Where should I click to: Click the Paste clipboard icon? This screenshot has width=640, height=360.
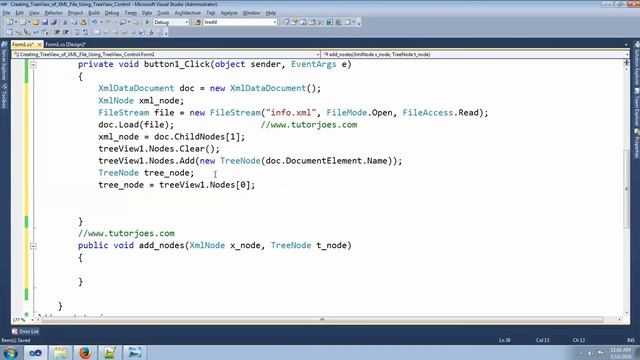click(83, 22)
